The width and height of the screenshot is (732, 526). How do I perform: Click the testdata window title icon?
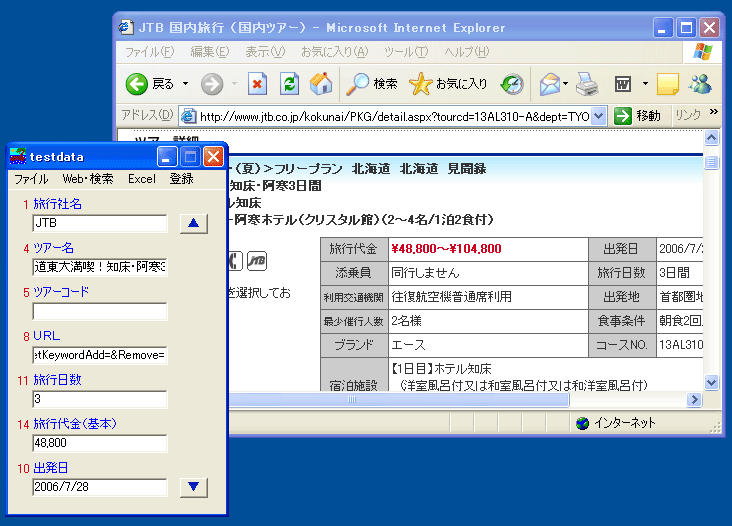pyautogui.click(x=18, y=156)
